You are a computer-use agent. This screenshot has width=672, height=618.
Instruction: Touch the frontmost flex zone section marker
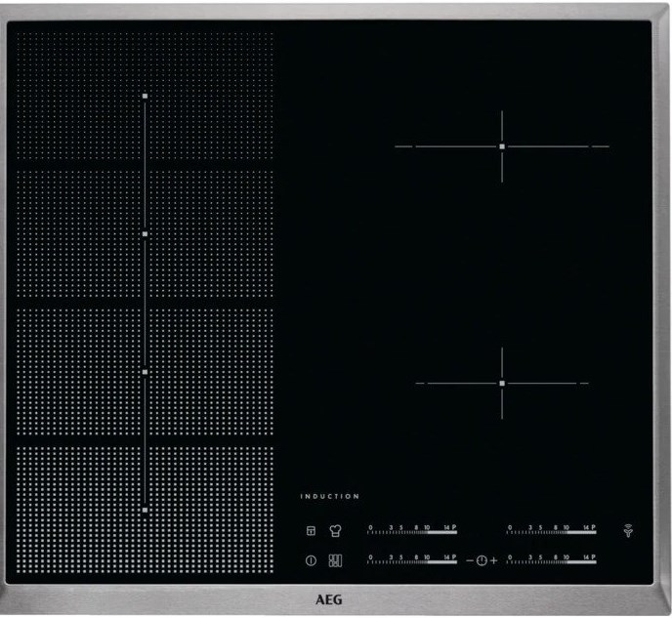coord(145,510)
